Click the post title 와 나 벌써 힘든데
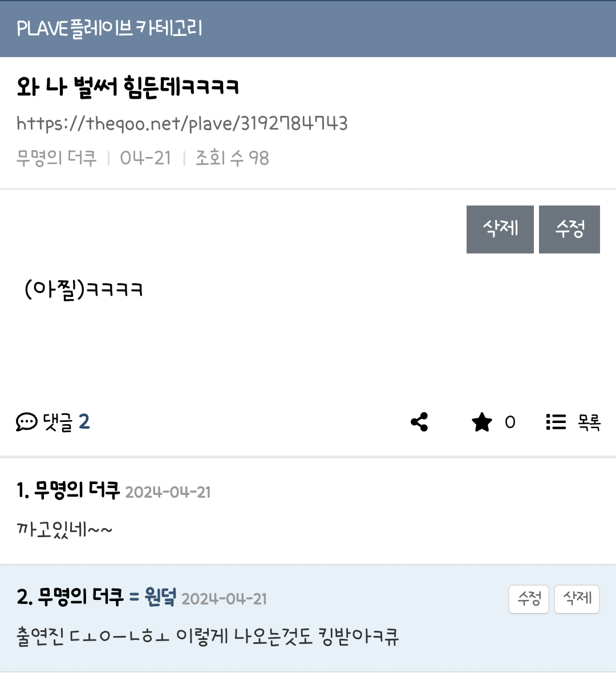This screenshot has width=616, height=677. [128, 87]
